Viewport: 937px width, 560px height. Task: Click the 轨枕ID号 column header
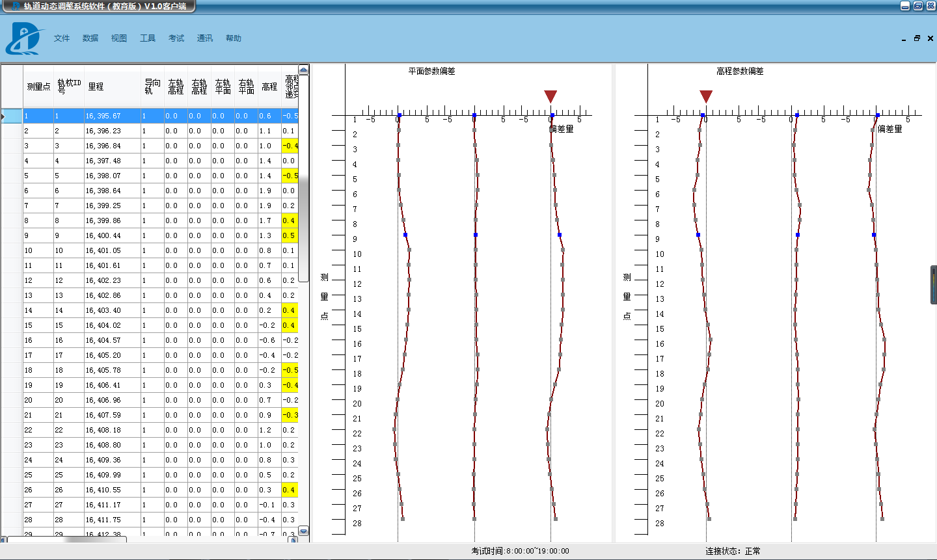point(69,87)
